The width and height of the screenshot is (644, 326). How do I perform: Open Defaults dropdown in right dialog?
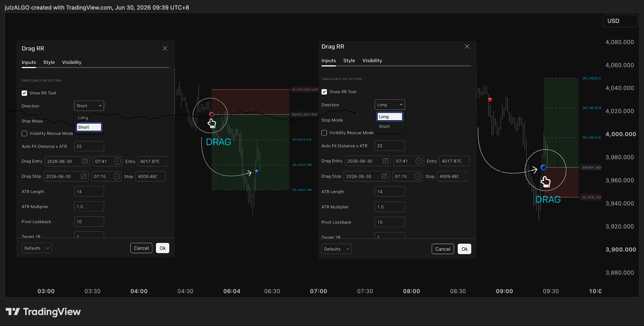pyautogui.click(x=336, y=249)
